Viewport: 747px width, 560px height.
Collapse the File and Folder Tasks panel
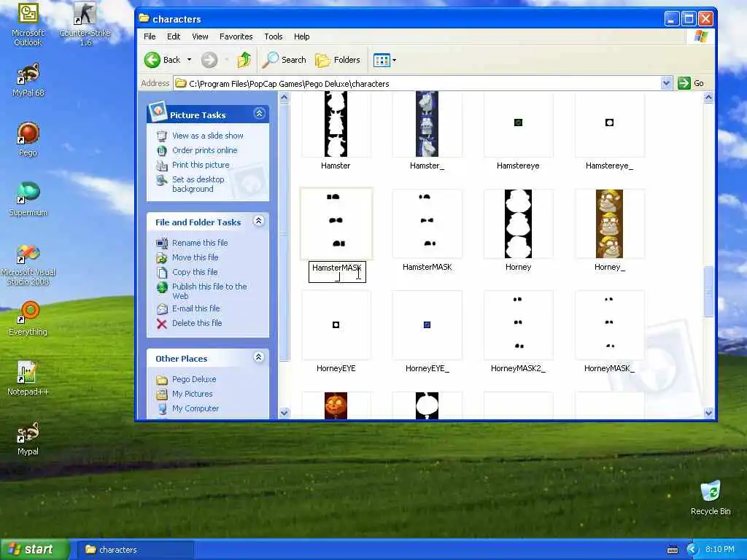[x=259, y=221]
